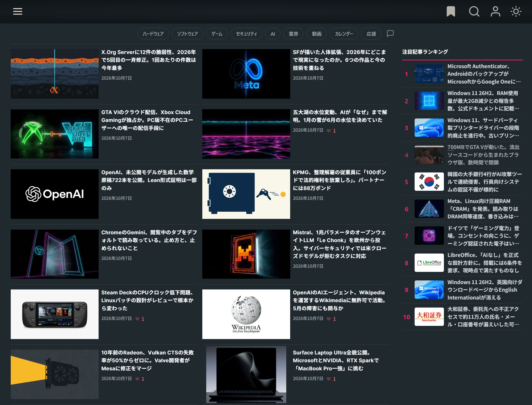
Task: Open the comments speech bubble icon
Action: (390, 33)
